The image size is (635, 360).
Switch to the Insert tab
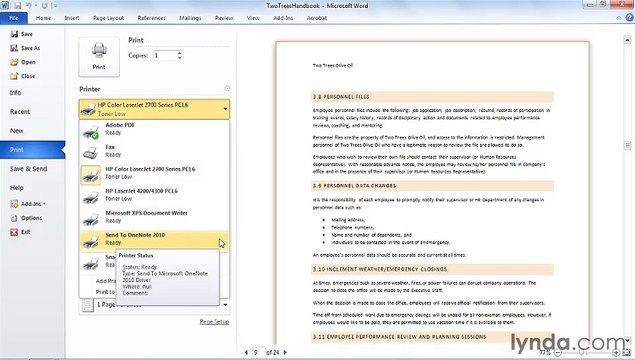(x=72, y=18)
